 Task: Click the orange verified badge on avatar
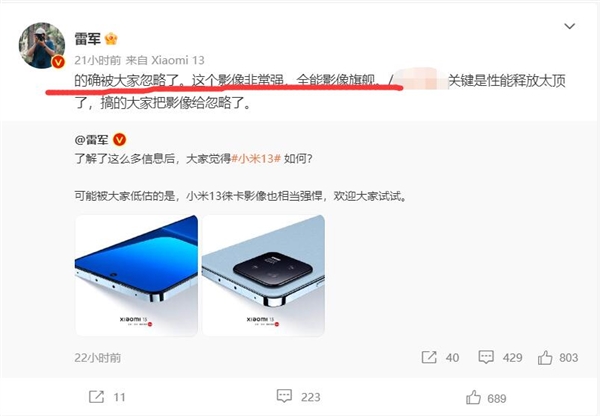click(x=58, y=62)
